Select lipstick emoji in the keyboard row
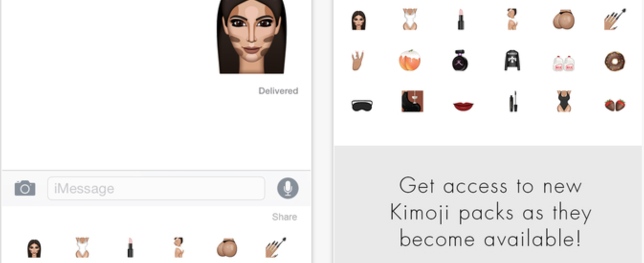The height and width of the screenshot is (263, 644). pos(130,248)
